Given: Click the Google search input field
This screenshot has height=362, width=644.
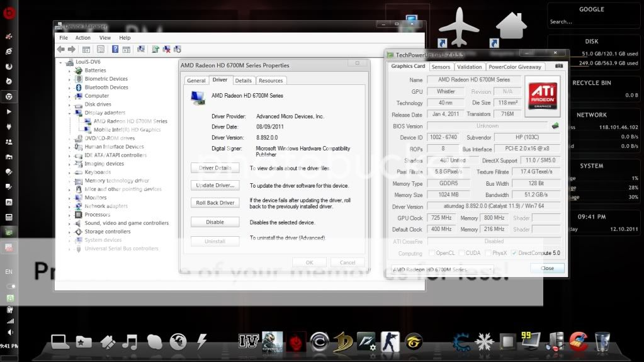Looking at the screenshot, I should pyautogui.click(x=591, y=22).
